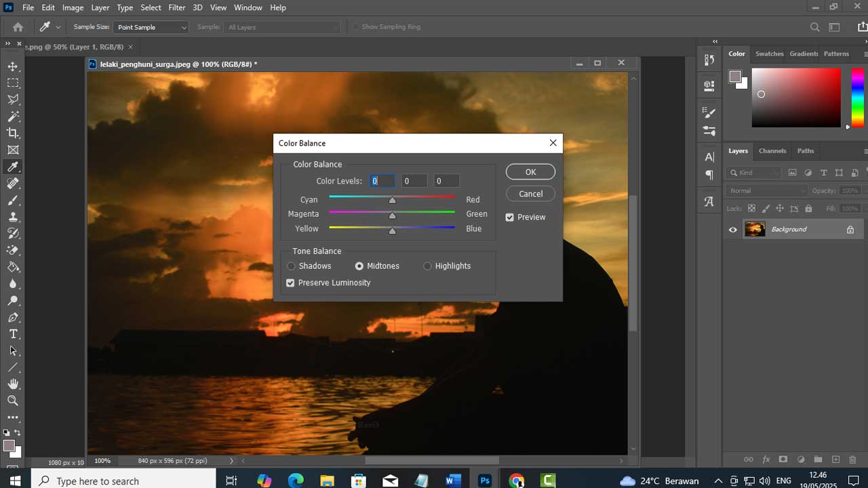Open the History panel icon
The image size is (868, 488).
[709, 59]
